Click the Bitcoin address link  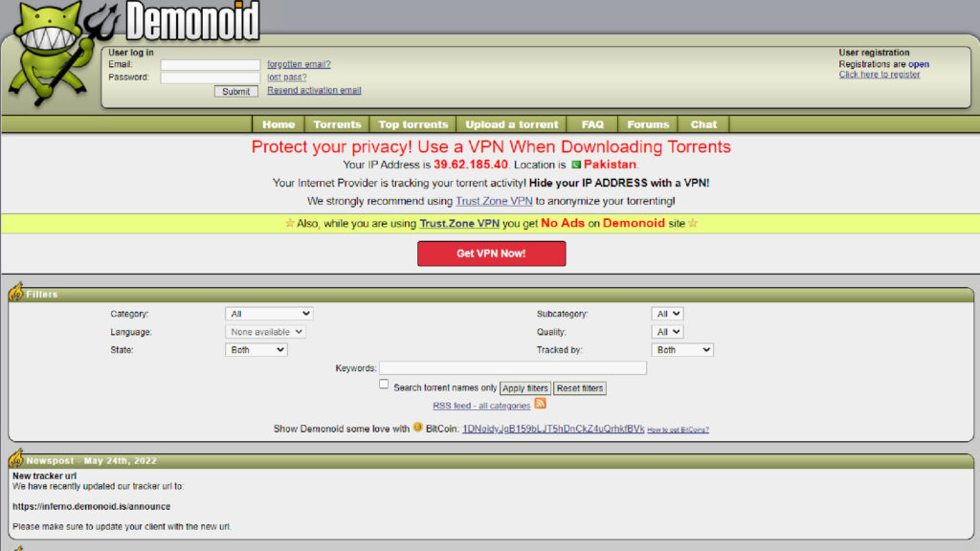pyautogui.click(x=553, y=430)
